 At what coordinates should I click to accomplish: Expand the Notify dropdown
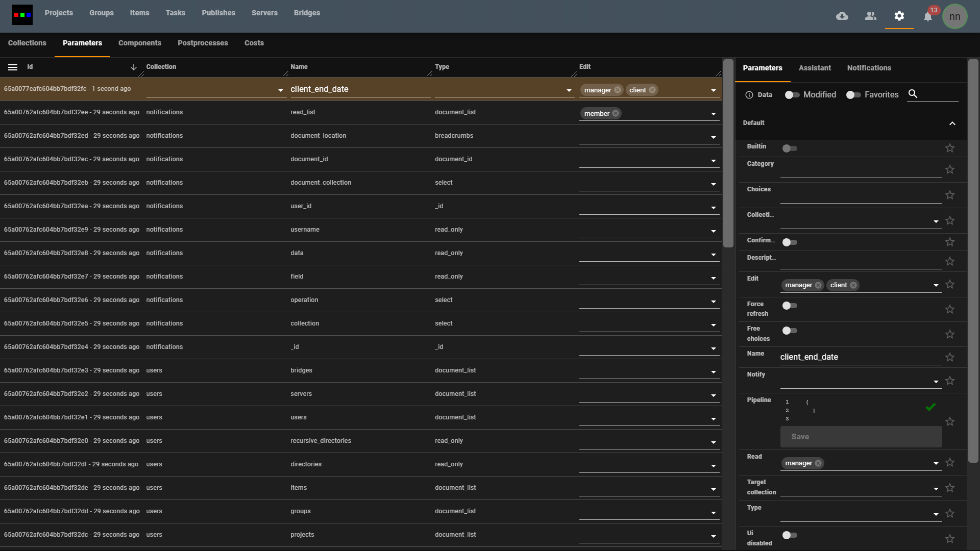pos(936,381)
